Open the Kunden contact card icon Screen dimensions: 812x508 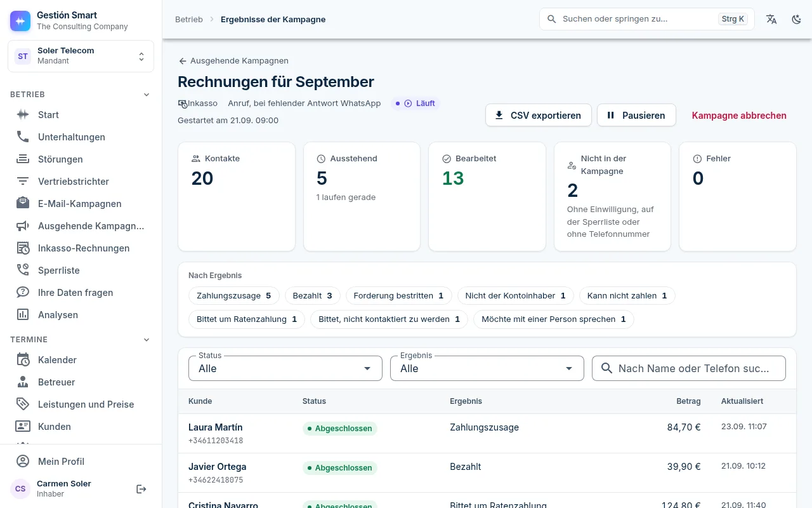[23, 427]
